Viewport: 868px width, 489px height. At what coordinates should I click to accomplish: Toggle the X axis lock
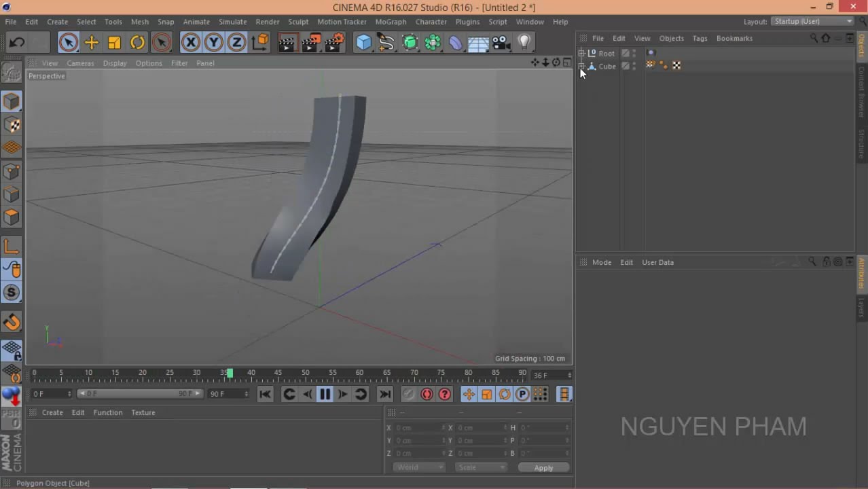(191, 43)
